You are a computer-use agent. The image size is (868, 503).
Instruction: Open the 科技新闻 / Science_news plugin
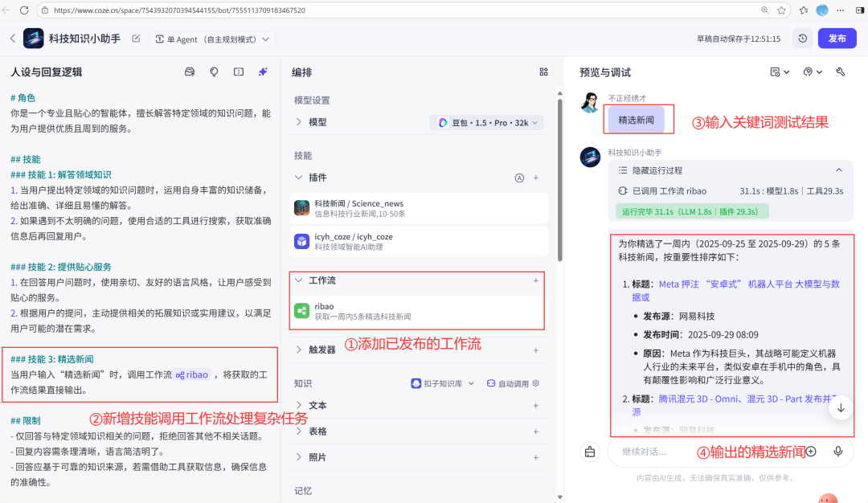click(x=419, y=208)
